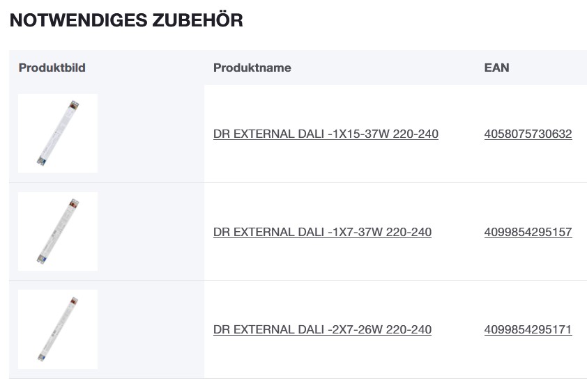
Task: Click the 2X7-26W part of third product name
Action: pyautogui.click(x=355, y=329)
